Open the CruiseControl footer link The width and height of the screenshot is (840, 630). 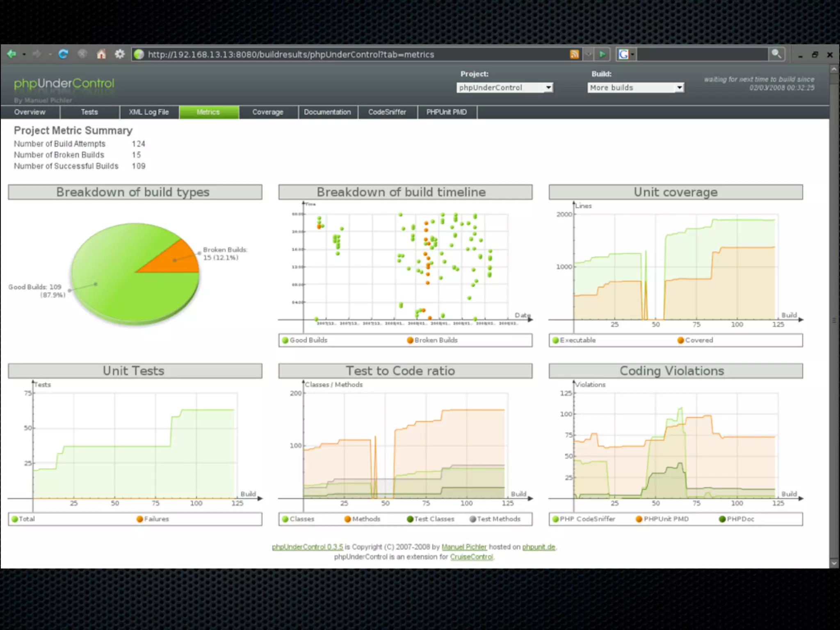[x=471, y=557]
